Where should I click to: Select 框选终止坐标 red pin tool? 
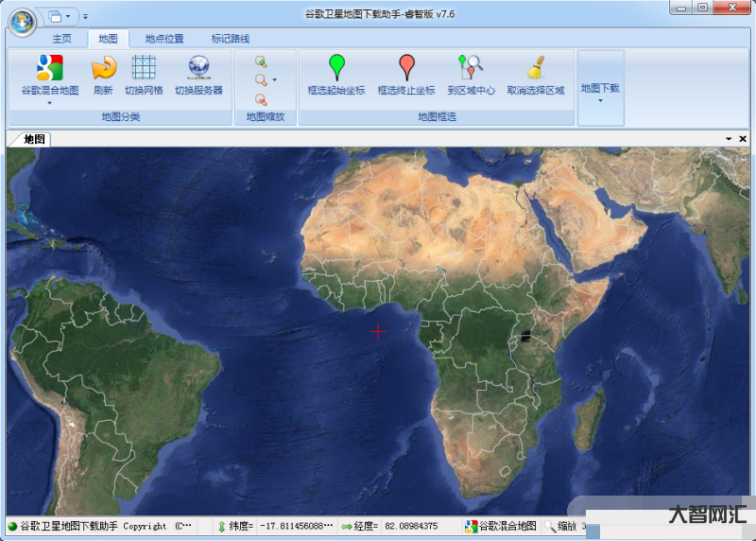[x=406, y=69]
